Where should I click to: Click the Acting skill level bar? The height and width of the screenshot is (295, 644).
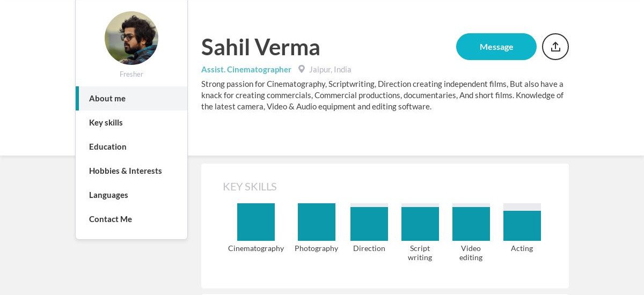click(522, 222)
